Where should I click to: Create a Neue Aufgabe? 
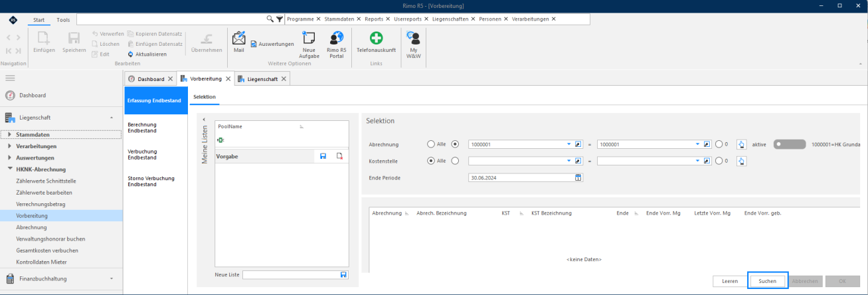coord(309,45)
